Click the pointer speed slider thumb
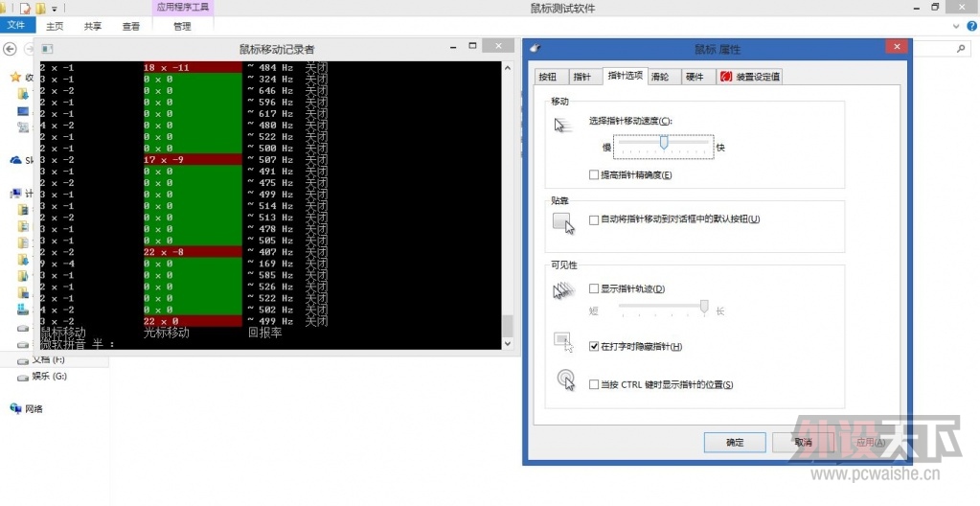 pyautogui.click(x=664, y=142)
